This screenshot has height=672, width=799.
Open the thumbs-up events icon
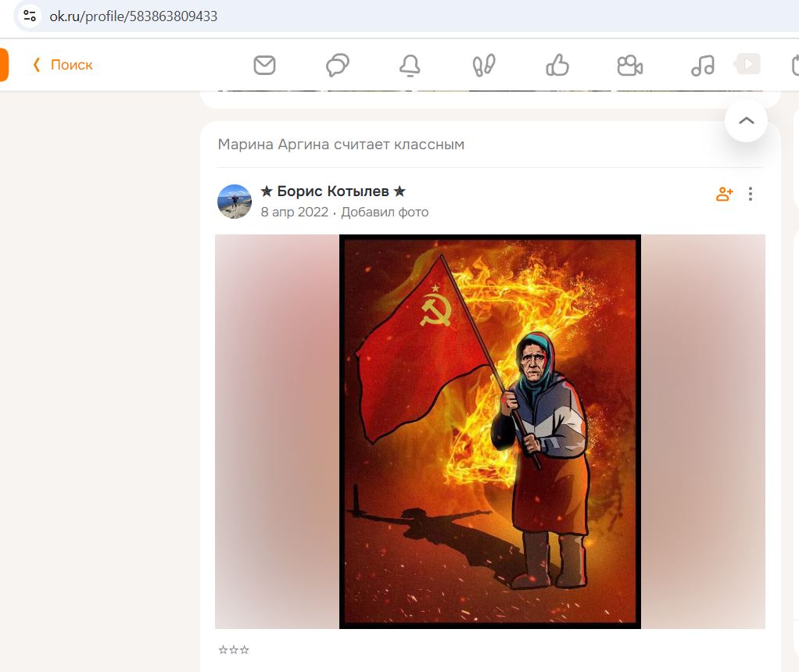pos(557,65)
